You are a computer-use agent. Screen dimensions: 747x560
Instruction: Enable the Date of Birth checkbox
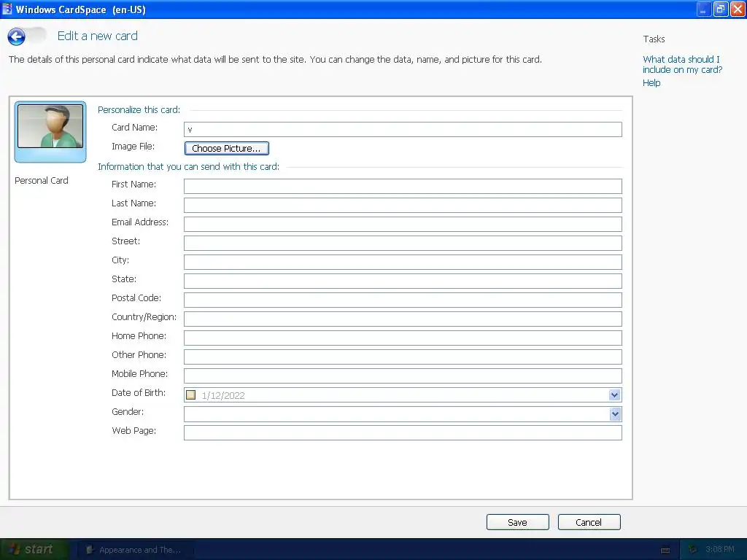tap(191, 394)
